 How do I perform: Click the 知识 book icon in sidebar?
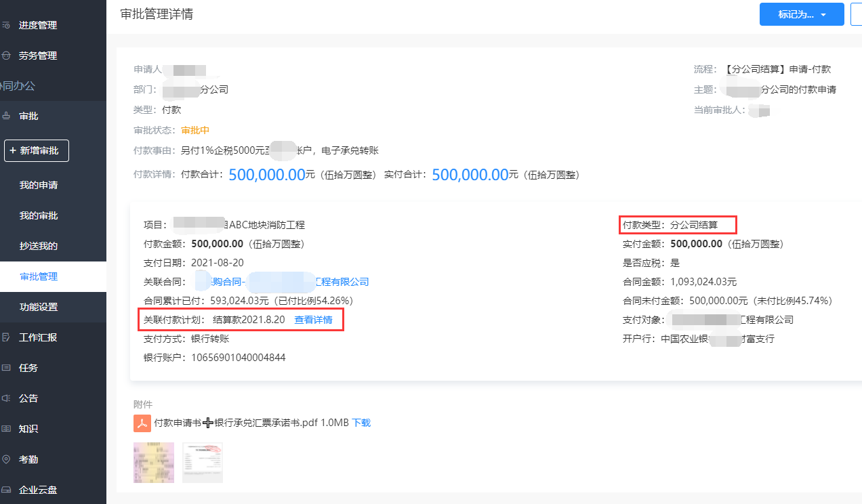click(6, 429)
